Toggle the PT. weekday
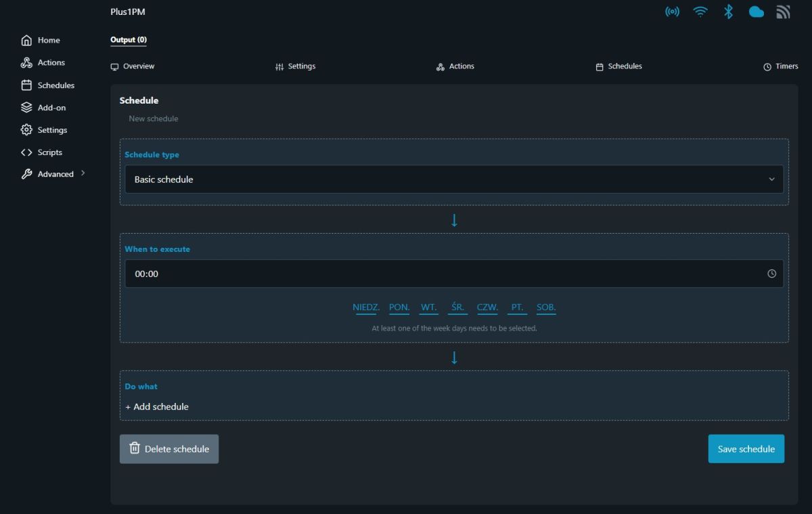The image size is (812, 514). [x=517, y=307]
